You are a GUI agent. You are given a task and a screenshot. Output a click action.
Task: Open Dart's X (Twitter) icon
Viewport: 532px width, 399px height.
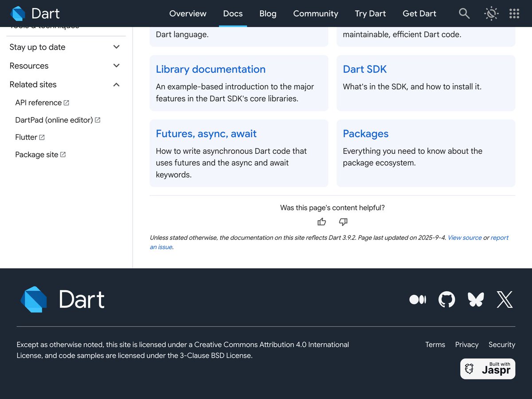tap(505, 300)
